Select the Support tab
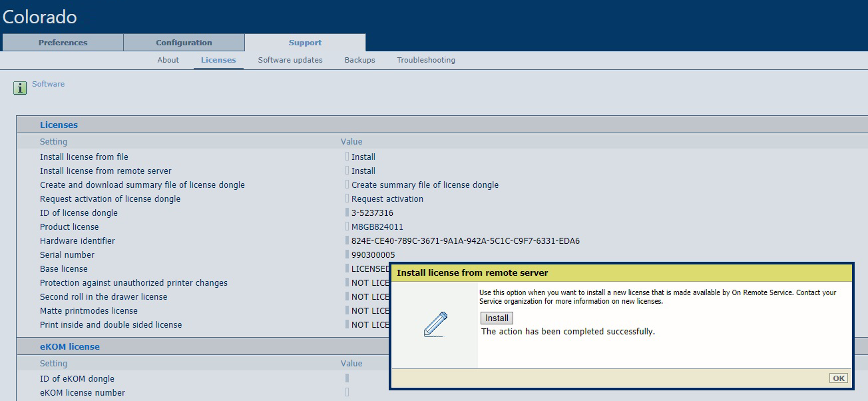Image resolution: width=868 pixels, height=401 pixels. click(305, 43)
